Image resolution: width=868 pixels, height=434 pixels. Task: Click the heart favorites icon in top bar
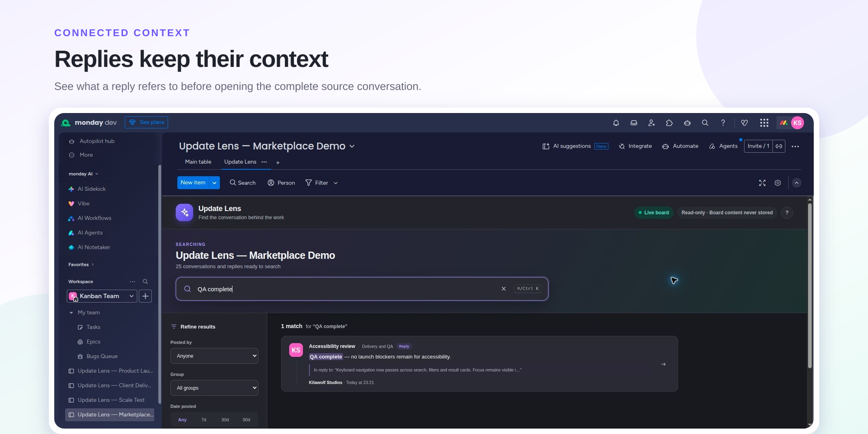(x=745, y=123)
